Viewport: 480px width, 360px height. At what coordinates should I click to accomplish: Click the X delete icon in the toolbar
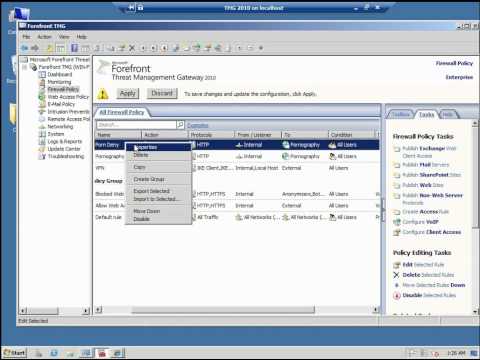pyautogui.click(x=132, y=48)
